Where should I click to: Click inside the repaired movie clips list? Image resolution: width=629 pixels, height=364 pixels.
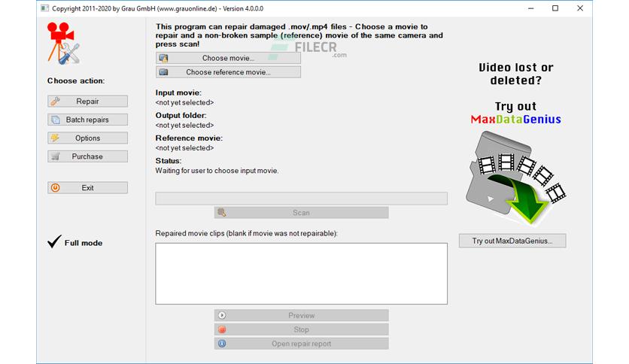click(301, 274)
